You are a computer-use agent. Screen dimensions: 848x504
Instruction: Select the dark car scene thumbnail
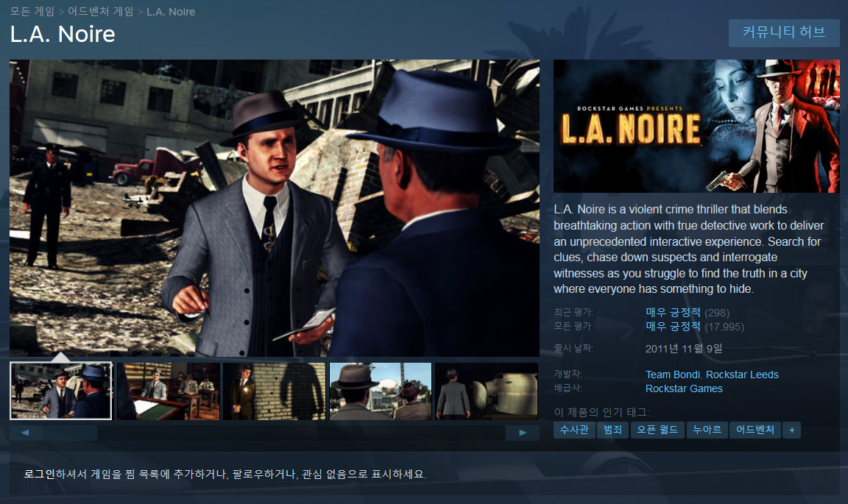[487, 391]
